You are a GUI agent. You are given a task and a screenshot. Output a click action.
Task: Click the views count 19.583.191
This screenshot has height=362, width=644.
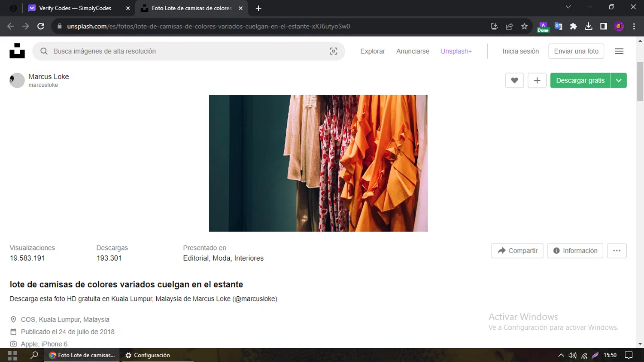click(27, 258)
